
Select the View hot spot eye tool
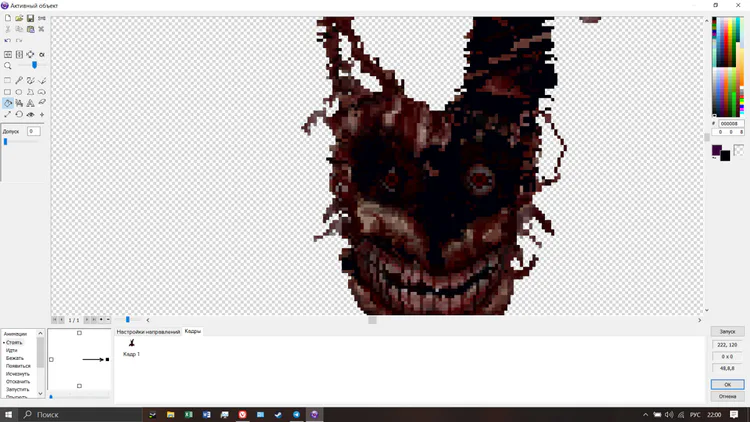[30, 114]
